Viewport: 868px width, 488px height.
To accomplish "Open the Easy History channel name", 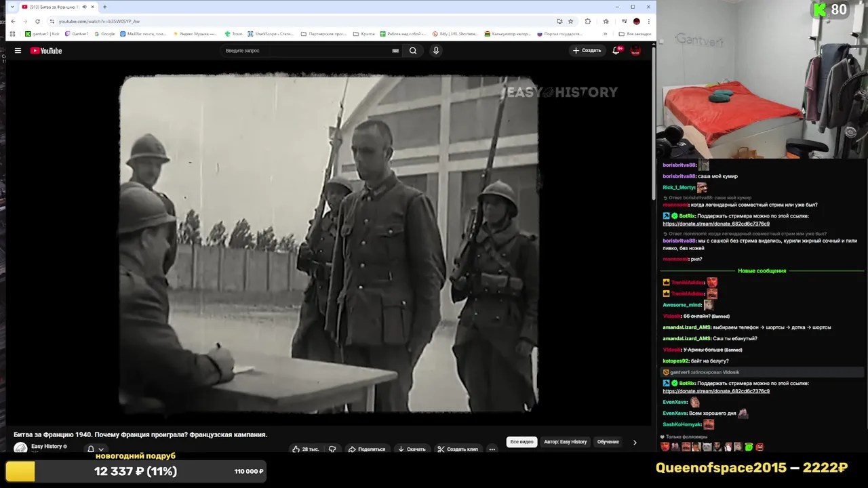I will tap(47, 446).
